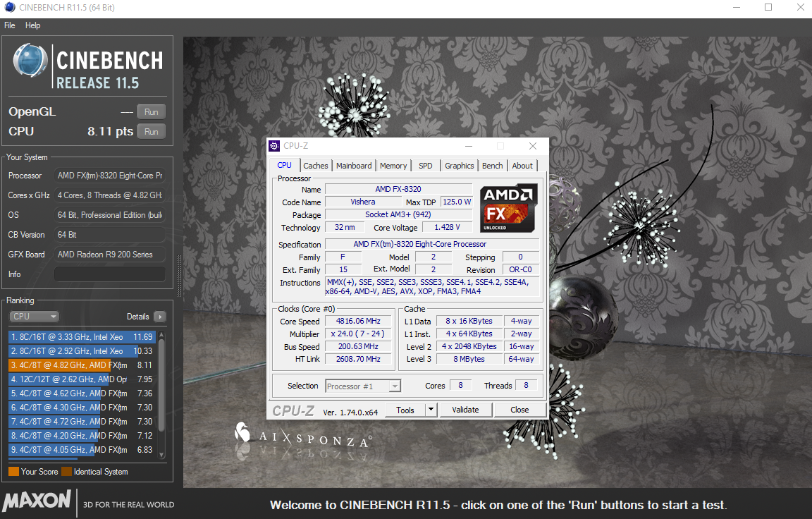
Task: Click the GFX Board value AMD Radeon R9 200 Series
Action: [x=110, y=255]
